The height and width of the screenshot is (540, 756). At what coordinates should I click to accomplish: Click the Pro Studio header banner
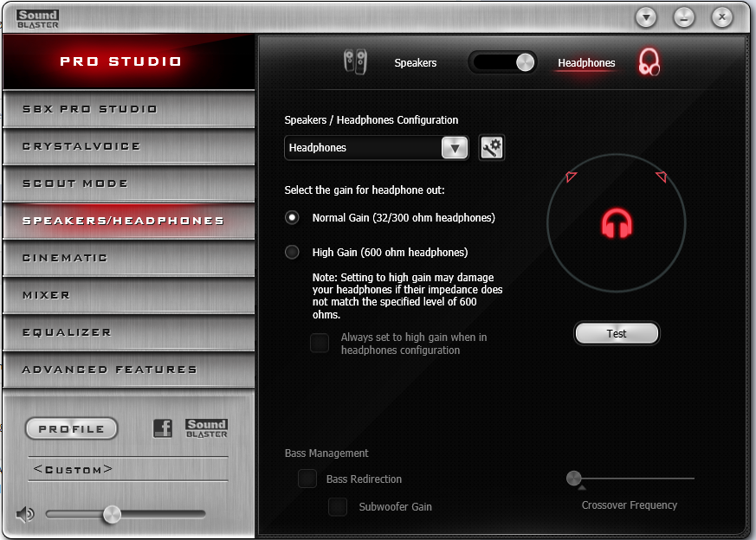tap(129, 61)
